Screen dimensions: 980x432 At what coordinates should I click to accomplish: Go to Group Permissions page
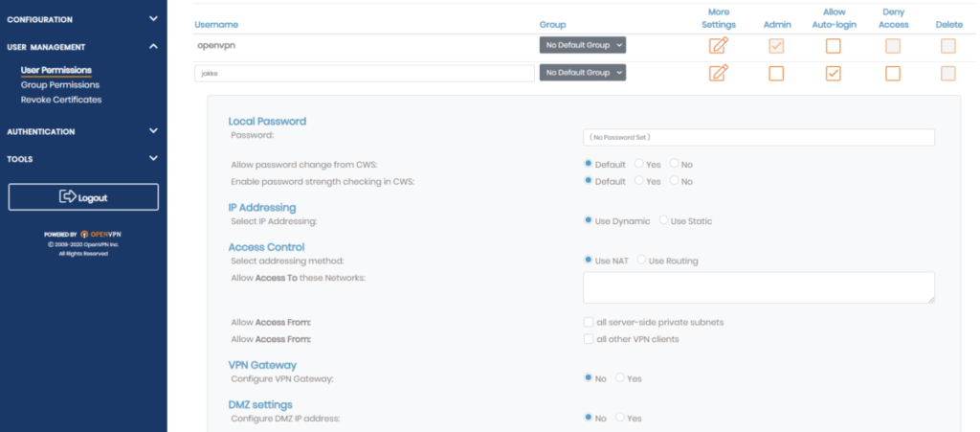pos(59,85)
